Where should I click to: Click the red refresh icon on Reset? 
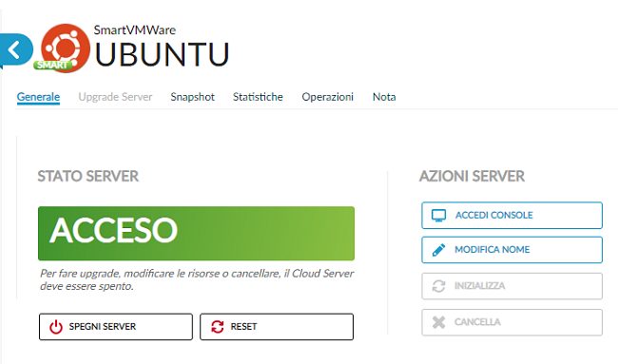(217, 327)
